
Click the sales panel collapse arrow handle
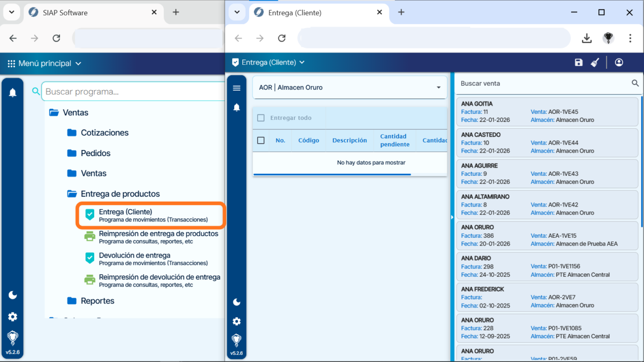coord(452,217)
